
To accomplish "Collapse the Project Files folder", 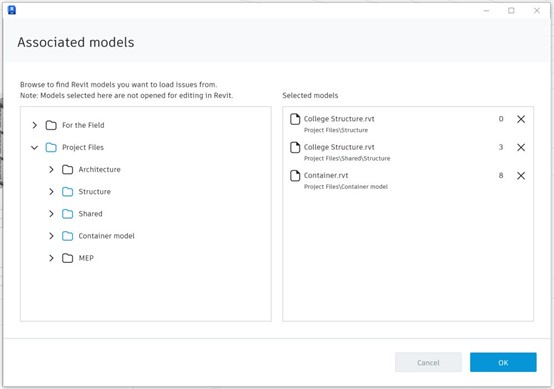I will point(34,147).
